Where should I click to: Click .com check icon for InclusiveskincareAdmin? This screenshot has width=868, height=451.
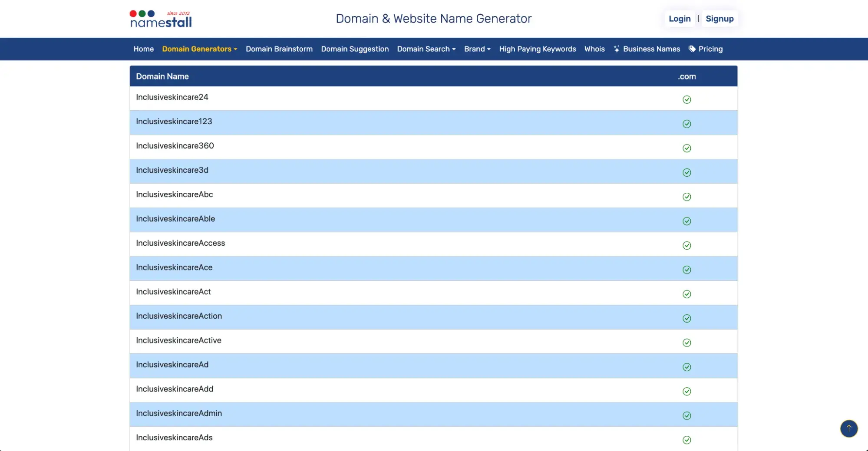(x=686, y=416)
